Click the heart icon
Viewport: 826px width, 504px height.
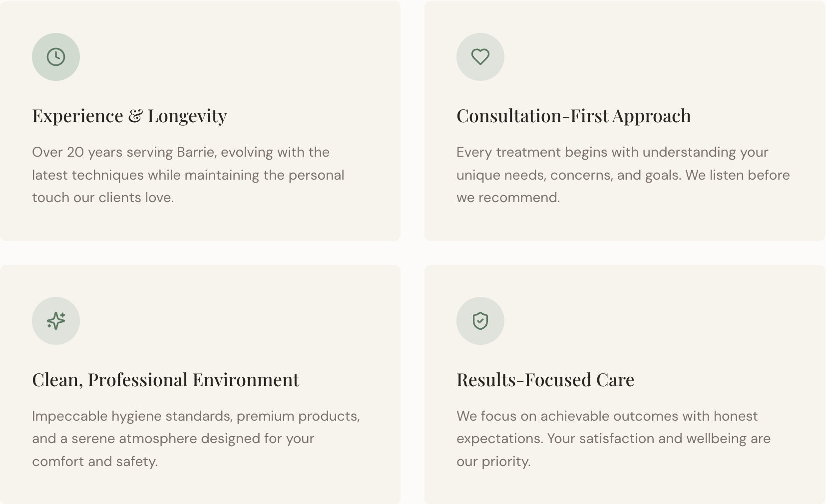coord(480,57)
